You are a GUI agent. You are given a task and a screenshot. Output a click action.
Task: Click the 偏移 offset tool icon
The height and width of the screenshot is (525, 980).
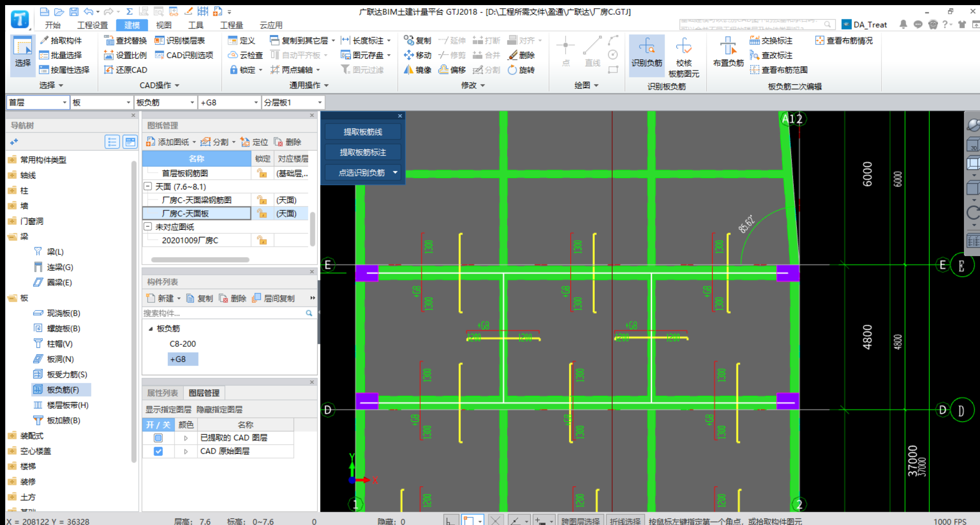coord(444,70)
